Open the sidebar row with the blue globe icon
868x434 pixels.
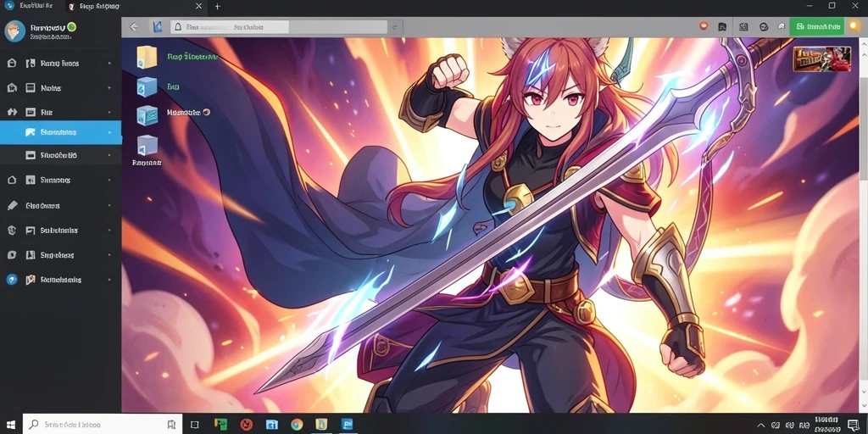pos(61,280)
